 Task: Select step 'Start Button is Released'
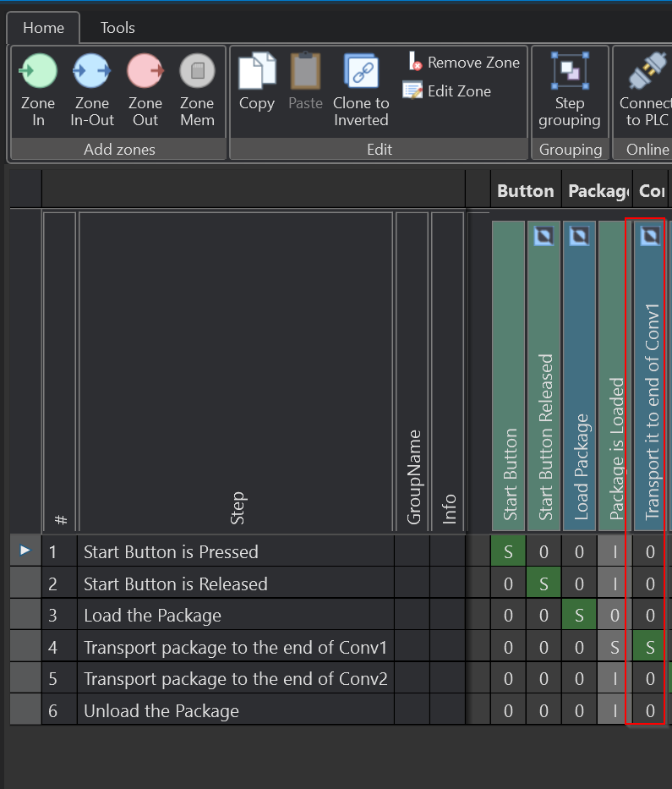coord(235,584)
